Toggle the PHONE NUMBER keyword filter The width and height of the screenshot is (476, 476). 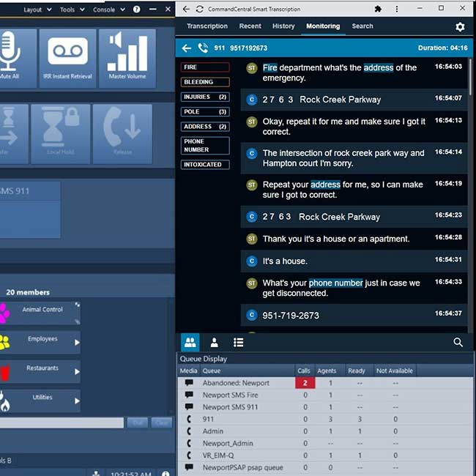click(x=205, y=146)
